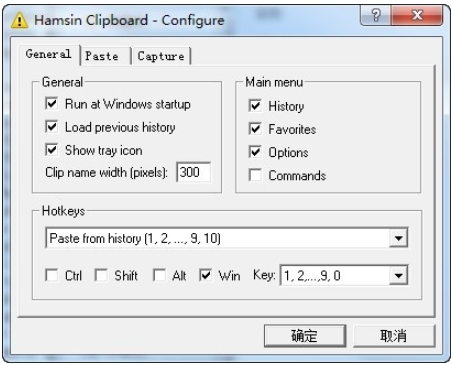Enable the Alt modifier checkbox
This screenshot has width=454, height=365.
point(159,275)
